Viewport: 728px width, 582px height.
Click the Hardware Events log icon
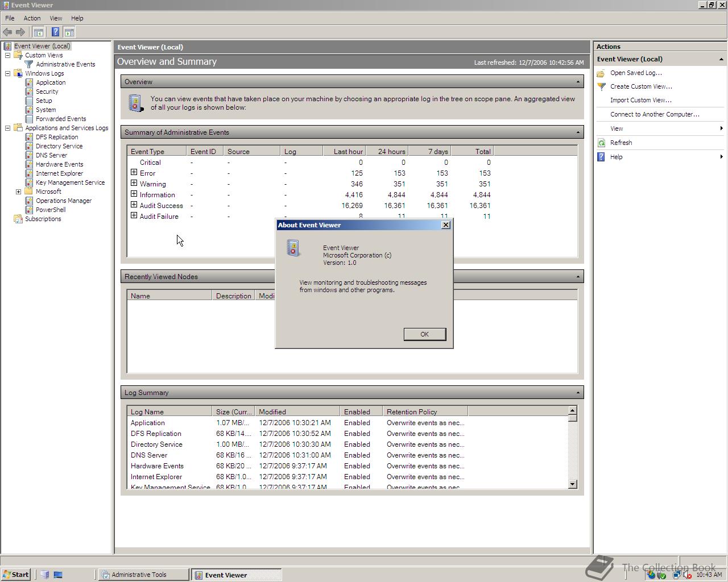[x=29, y=164]
